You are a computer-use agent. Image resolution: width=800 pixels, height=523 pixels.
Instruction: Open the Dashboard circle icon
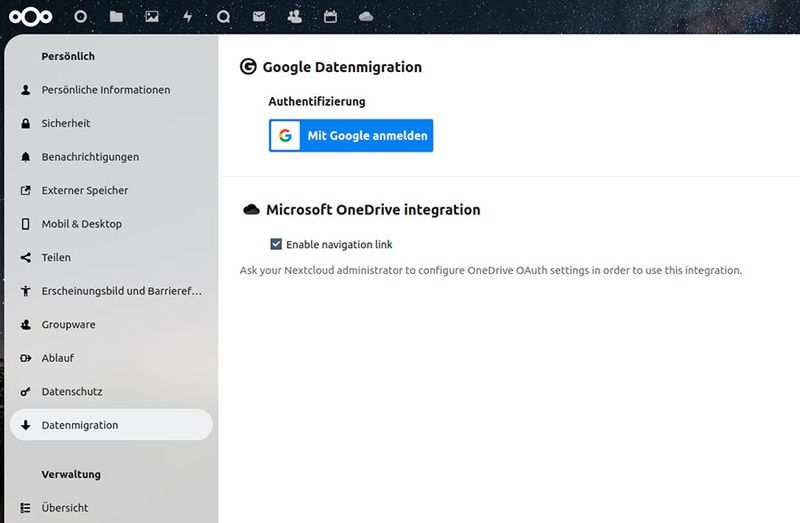80,17
